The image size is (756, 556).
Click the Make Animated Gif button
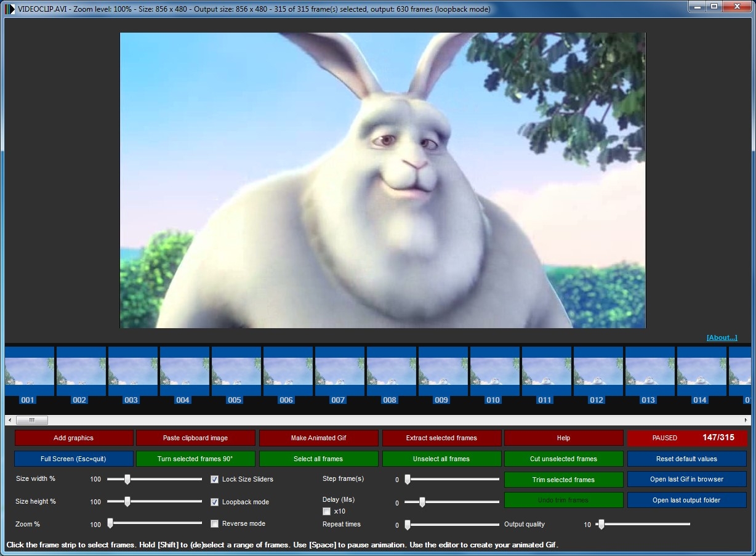click(318, 438)
